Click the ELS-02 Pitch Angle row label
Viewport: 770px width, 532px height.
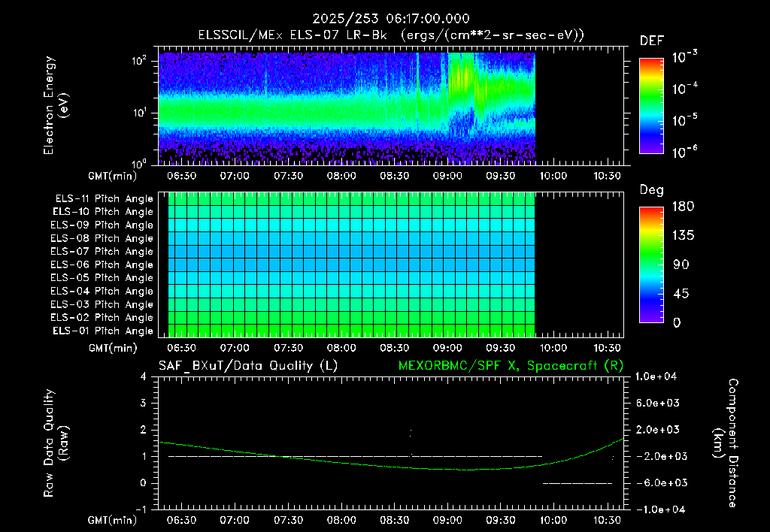tap(102, 318)
